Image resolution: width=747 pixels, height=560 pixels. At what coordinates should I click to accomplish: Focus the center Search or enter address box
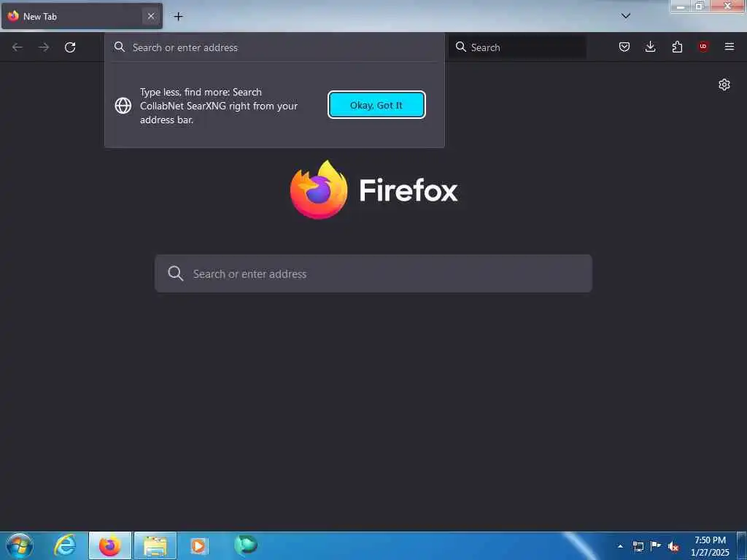click(373, 273)
